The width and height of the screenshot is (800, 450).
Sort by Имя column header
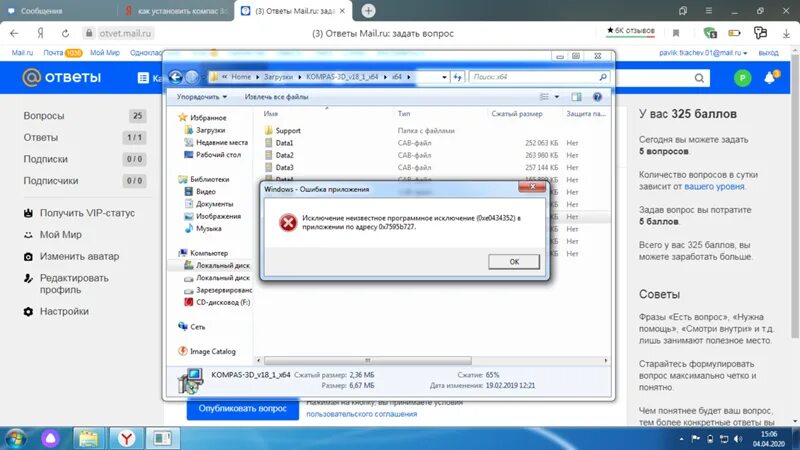(271, 114)
